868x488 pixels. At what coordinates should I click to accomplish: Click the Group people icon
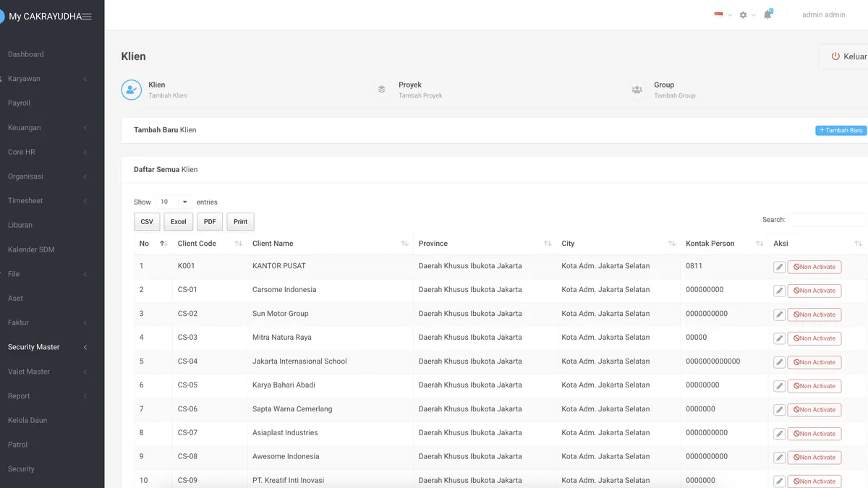pos(637,90)
